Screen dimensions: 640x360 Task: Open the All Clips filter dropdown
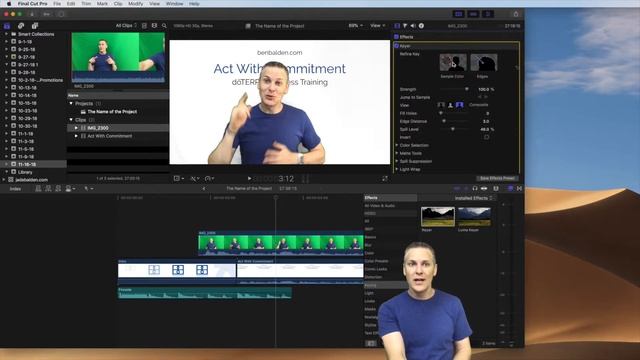(x=126, y=26)
